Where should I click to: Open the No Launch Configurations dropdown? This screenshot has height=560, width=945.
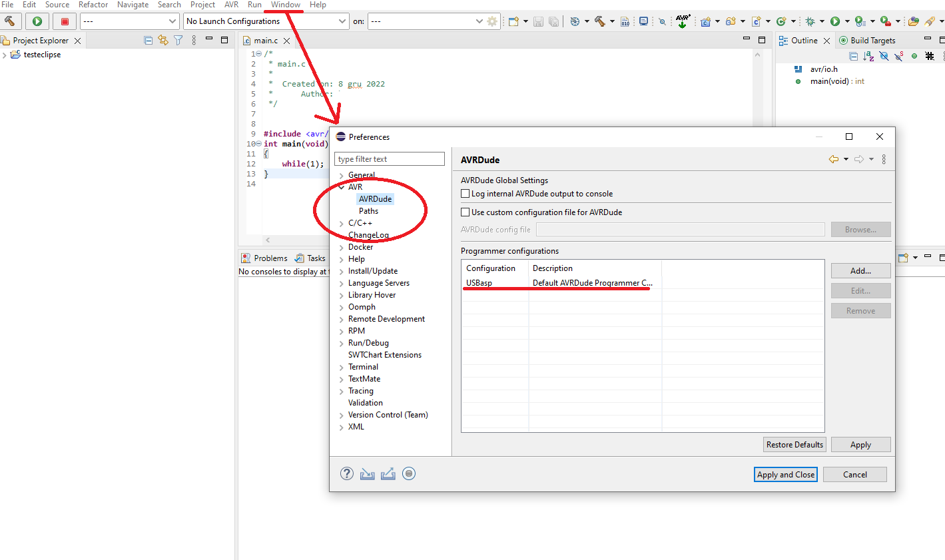click(x=266, y=21)
